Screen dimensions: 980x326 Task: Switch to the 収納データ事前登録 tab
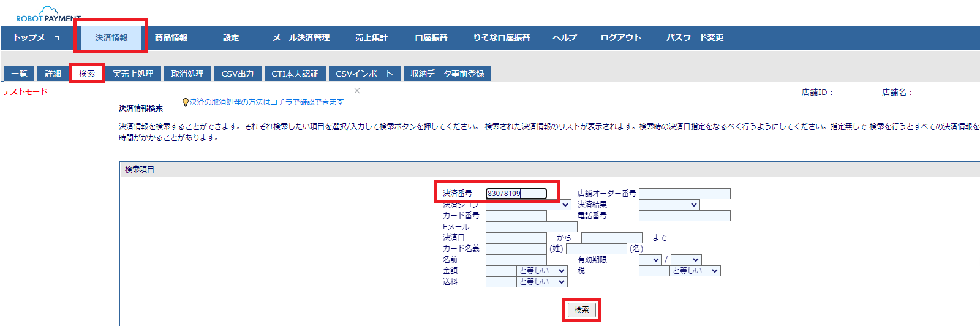(447, 74)
